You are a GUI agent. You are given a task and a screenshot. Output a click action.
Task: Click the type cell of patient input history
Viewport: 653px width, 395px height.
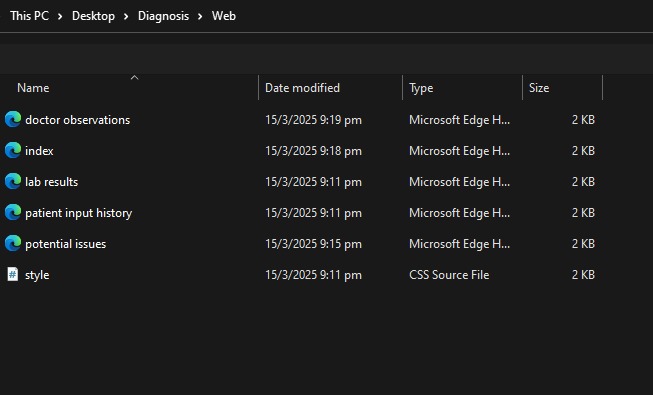click(459, 213)
